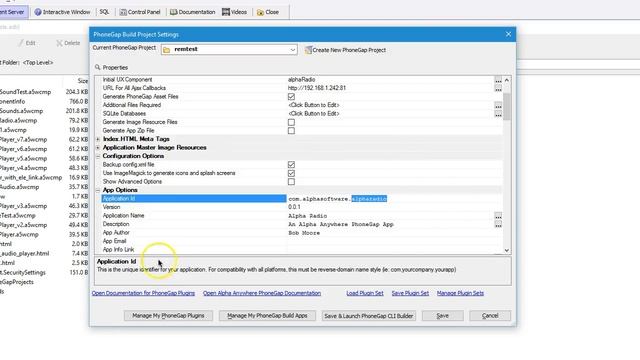Open the Control Panel toolbar item
Image resolution: width=640 pixels, height=360 pixels.
point(140,12)
